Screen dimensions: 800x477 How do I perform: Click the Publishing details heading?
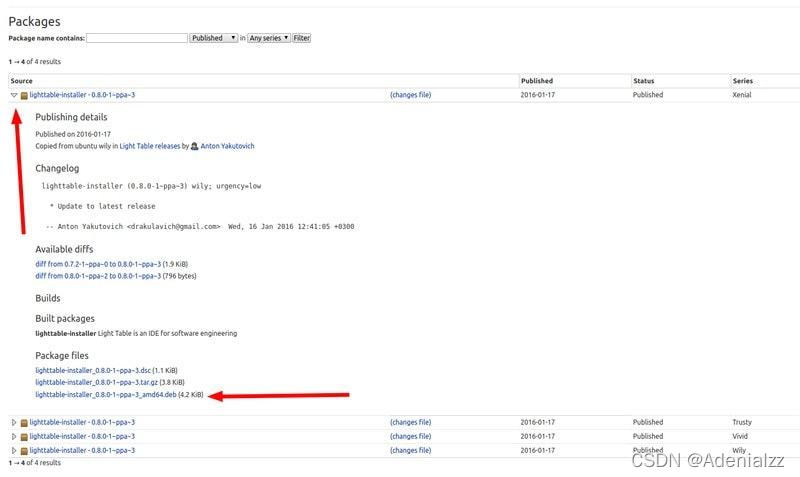[71, 117]
